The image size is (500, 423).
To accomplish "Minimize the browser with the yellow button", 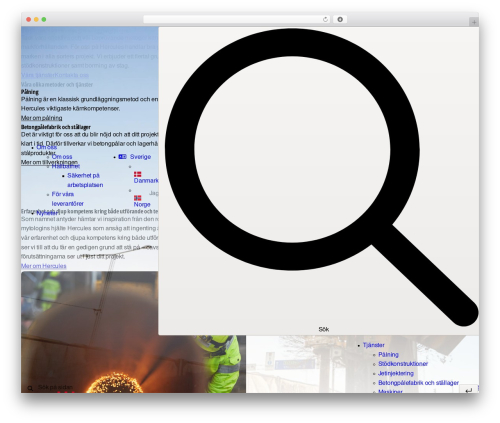I will [x=36, y=19].
